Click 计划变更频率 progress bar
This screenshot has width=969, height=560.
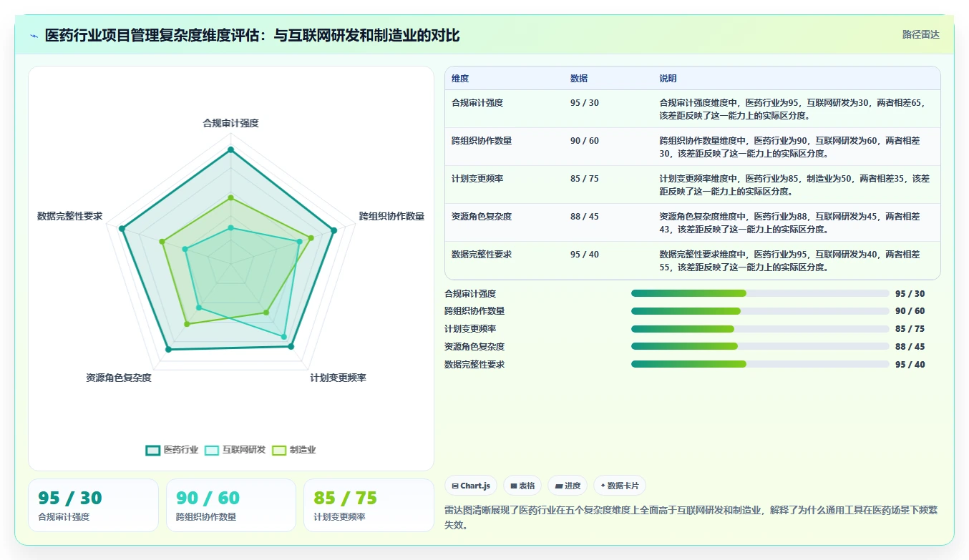(760, 329)
